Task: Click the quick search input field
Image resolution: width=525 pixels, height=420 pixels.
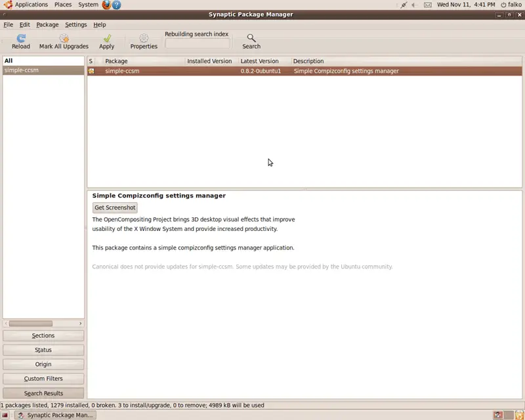Action: [x=198, y=43]
